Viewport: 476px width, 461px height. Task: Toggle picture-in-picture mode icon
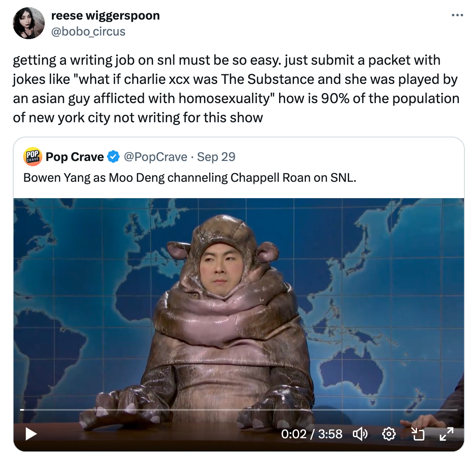[x=417, y=434]
